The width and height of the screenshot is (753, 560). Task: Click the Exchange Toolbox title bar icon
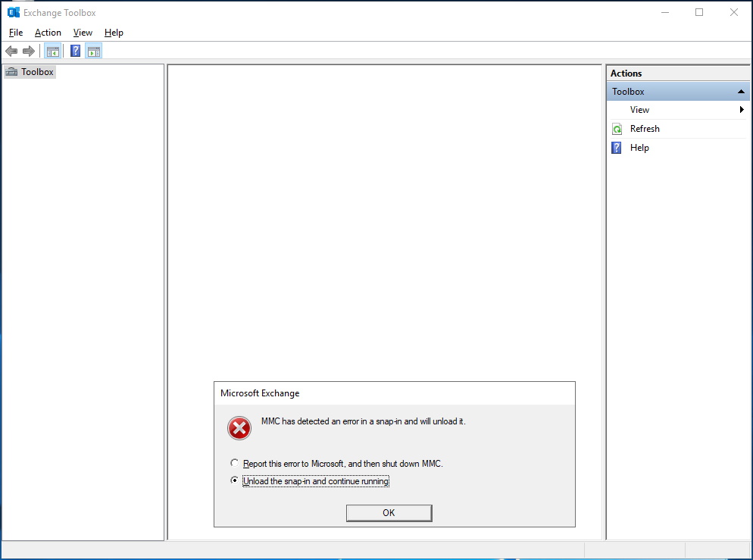(x=14, y=12)
